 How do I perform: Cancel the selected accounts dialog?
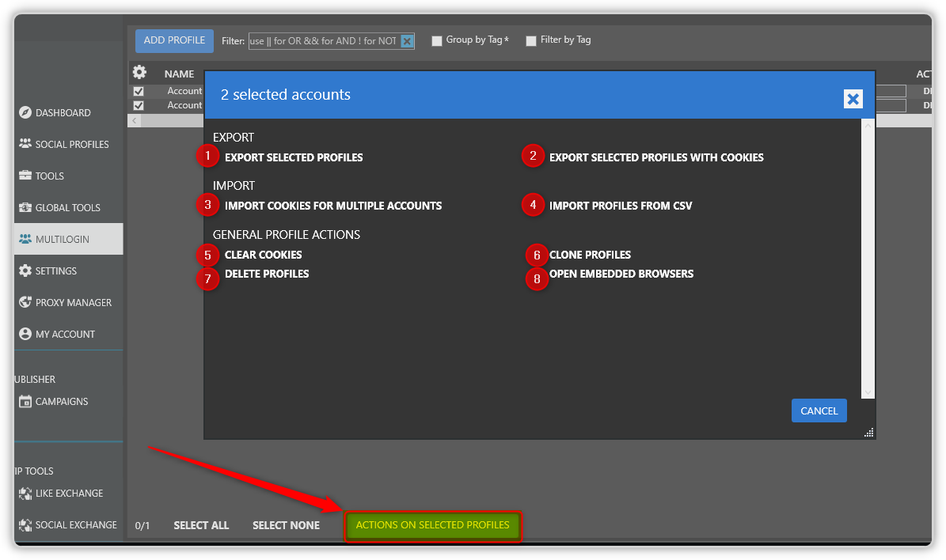[819, 410]
